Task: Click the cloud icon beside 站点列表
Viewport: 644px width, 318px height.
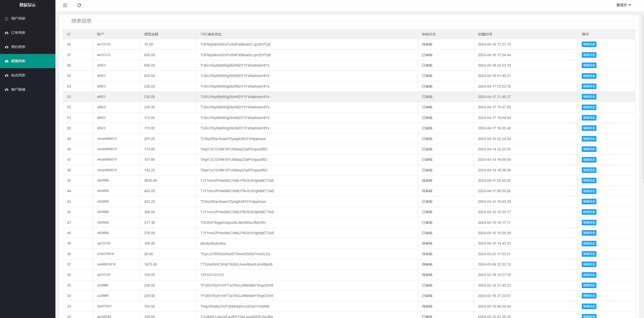Action: 7,75
